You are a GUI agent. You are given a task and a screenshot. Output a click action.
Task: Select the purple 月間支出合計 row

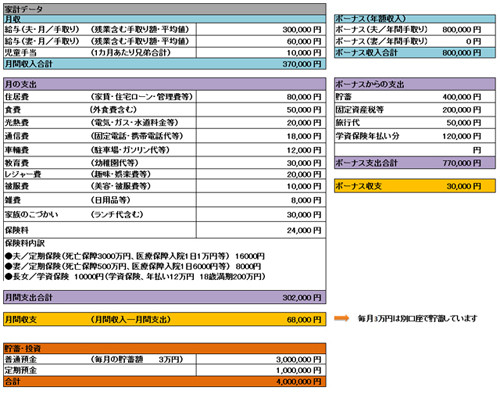165,297
